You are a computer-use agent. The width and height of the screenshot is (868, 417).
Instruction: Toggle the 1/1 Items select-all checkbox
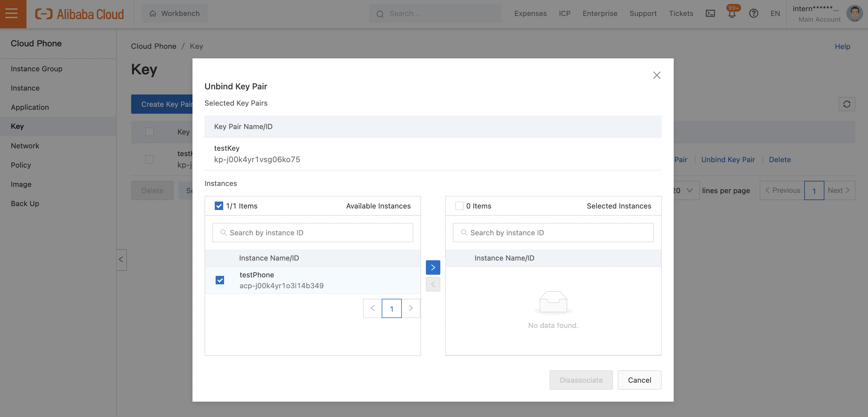point(219,205)
